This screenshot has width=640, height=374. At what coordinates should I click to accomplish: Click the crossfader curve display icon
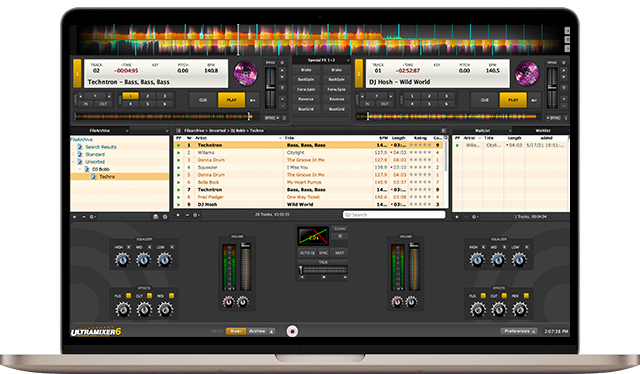pyautogui.click(x=313, y=236)
